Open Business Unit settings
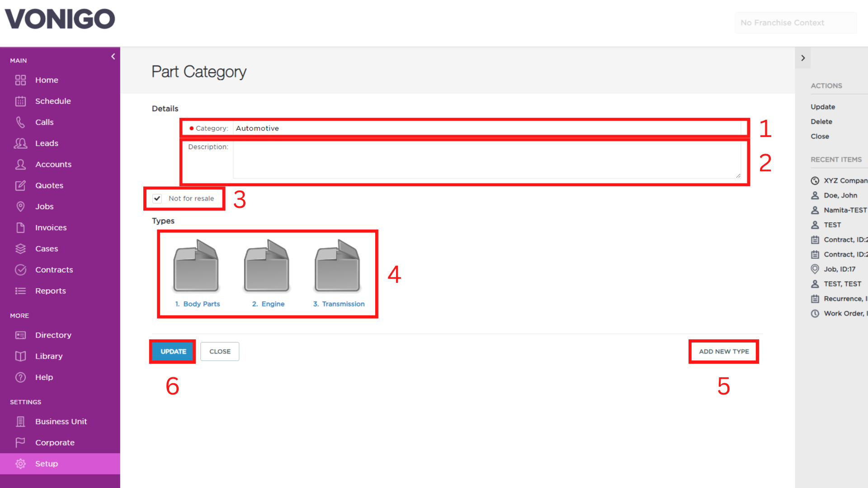 (61, 422)
